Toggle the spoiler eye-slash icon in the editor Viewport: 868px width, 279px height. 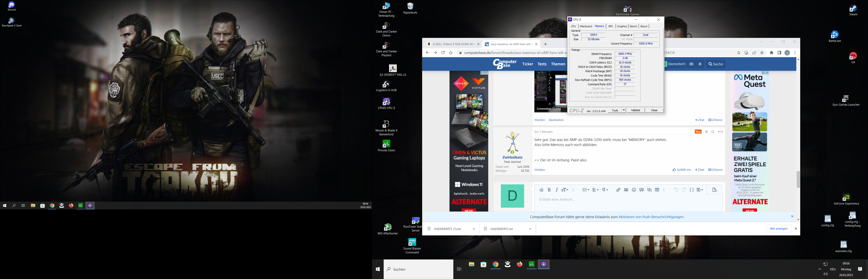coord(649,190)
